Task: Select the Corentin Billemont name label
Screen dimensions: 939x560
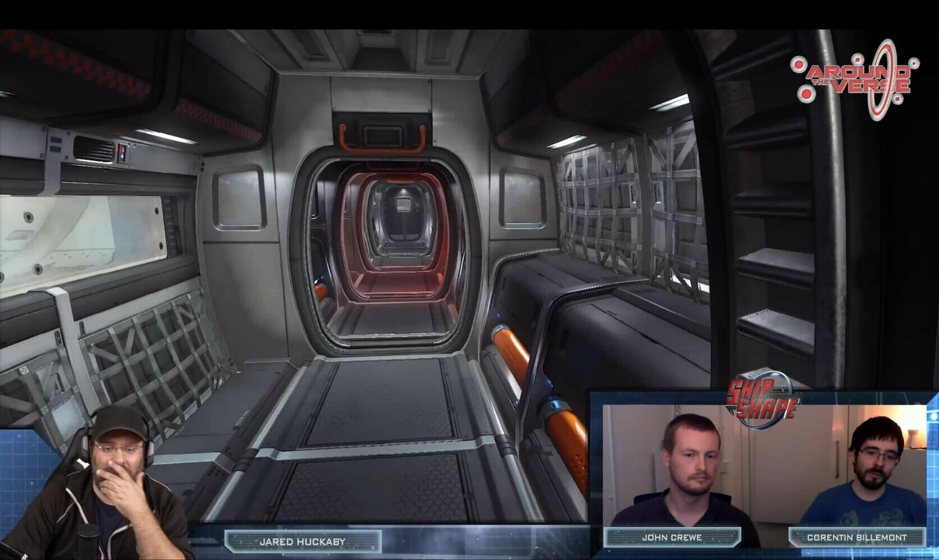Action: 856,537
